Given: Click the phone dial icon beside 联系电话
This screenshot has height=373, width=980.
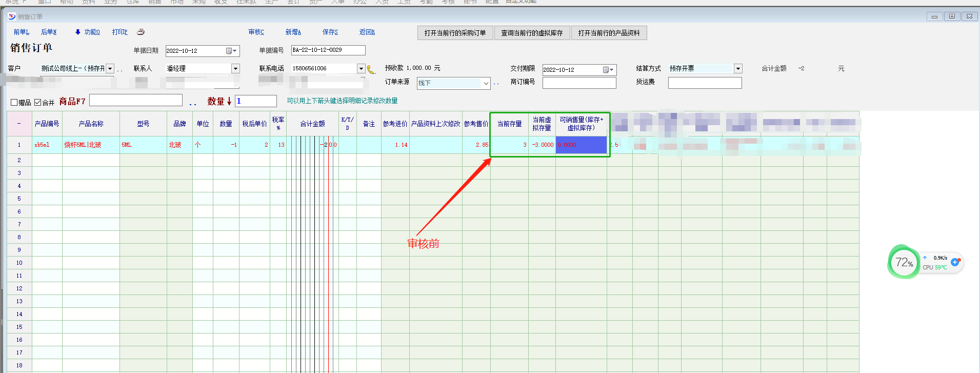Looking at the screenshot, I should point(371,69).
